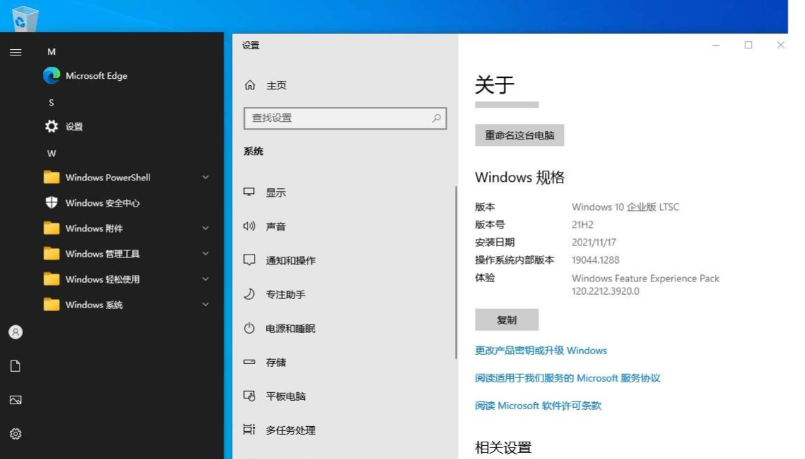Expand the Windows 附件 folder
The width and height of the screenshot is (805, 459).
(205, 229)
